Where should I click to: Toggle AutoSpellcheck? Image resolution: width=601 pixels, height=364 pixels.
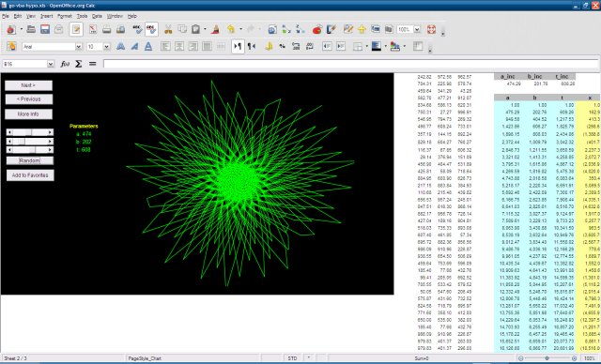151,29
